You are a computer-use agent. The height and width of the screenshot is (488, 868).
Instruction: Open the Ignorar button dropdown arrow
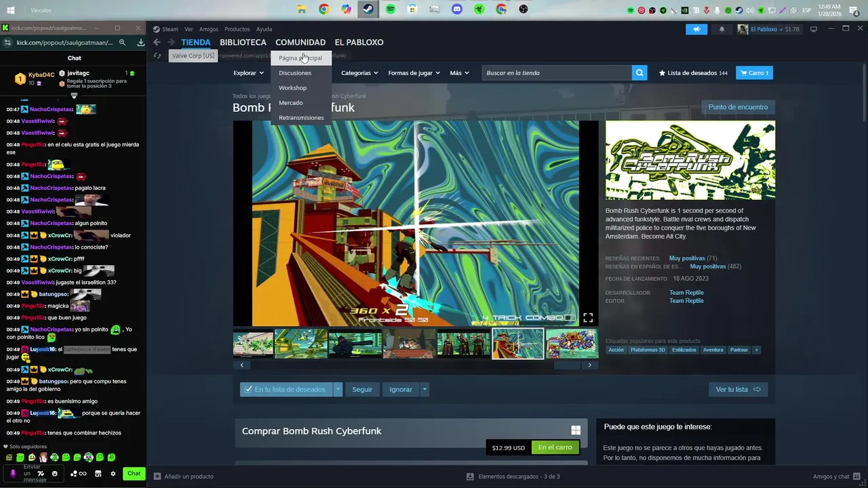point(425,389)
